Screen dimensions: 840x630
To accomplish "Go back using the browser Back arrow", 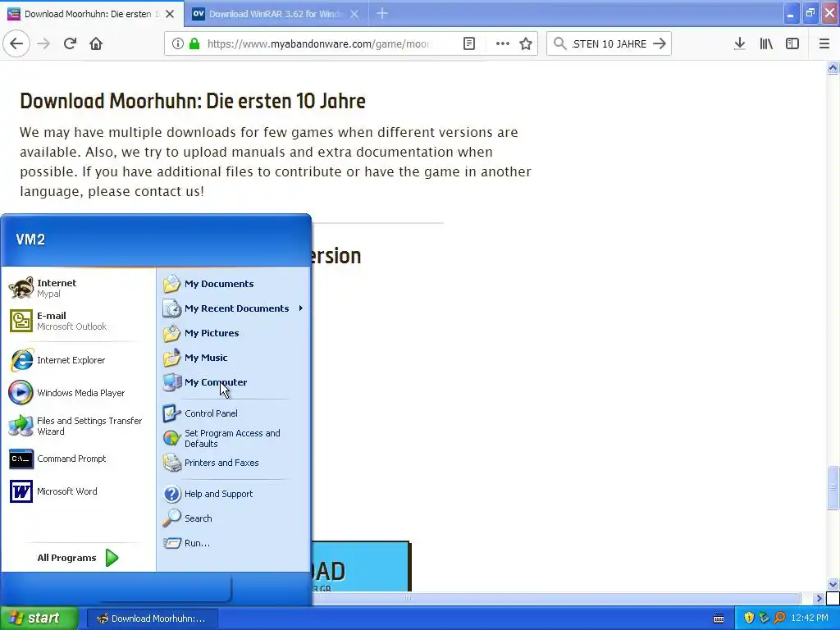I will [16, 43].
